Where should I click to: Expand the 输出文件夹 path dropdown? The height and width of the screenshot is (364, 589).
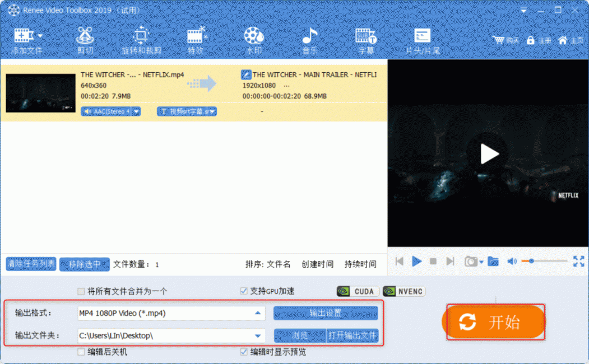tap(257, 336)
